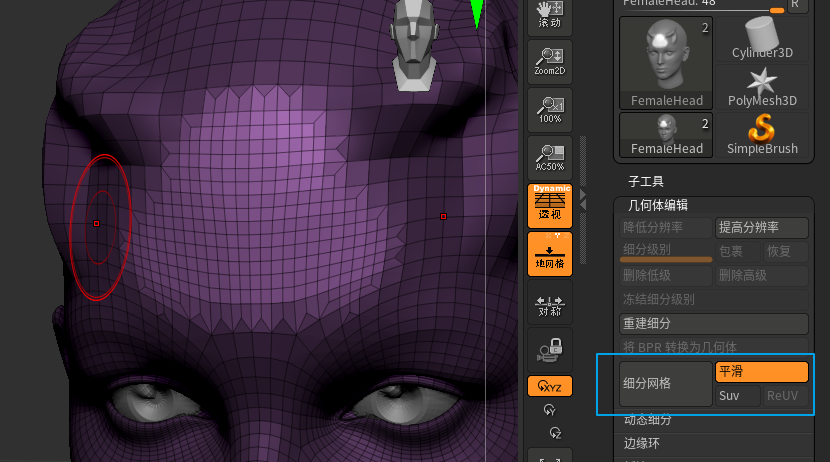Viewport: 830px width, 462px height.
Task: Toggle the 平滑 smooth option
Action: coord(762,372)
